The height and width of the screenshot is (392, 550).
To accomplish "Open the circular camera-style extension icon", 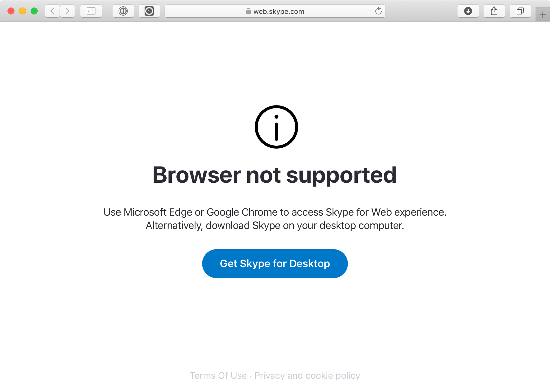I will click(149, 11).
